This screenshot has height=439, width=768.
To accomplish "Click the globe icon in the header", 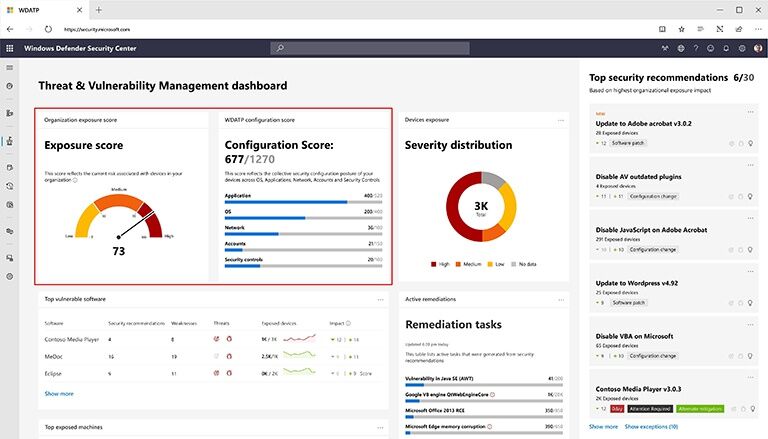I will [x=681, y=49].
